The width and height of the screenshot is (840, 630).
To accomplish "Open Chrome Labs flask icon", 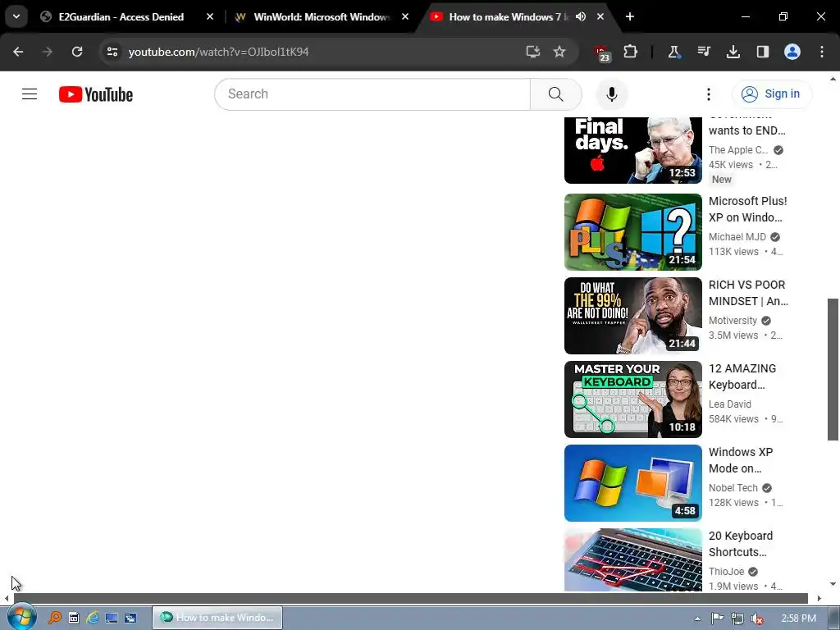I will (x=674, y=52).
